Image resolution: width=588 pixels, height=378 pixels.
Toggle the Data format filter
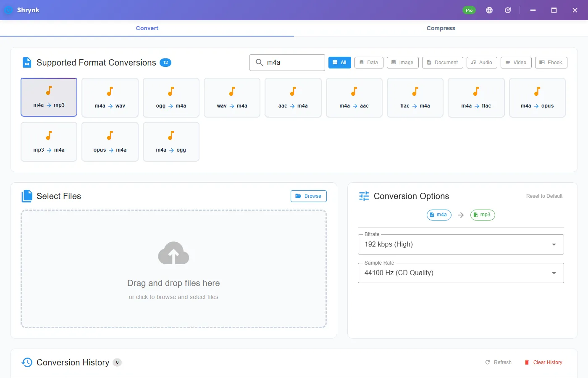pos(369,63)
